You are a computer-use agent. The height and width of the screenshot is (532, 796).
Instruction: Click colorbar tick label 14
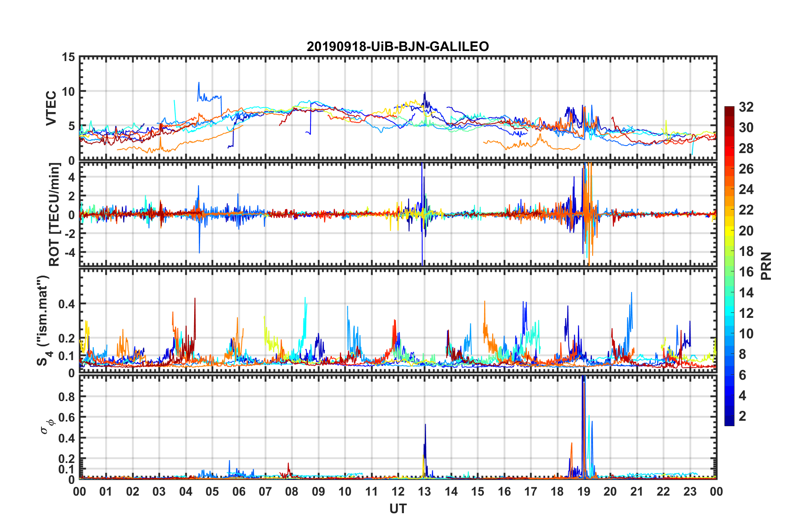pyautogui.click(x=746, y=293)
